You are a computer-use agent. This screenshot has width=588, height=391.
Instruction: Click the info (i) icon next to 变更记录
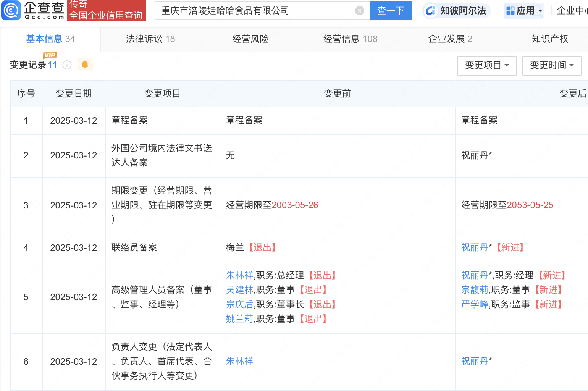(x=67, y=65)
